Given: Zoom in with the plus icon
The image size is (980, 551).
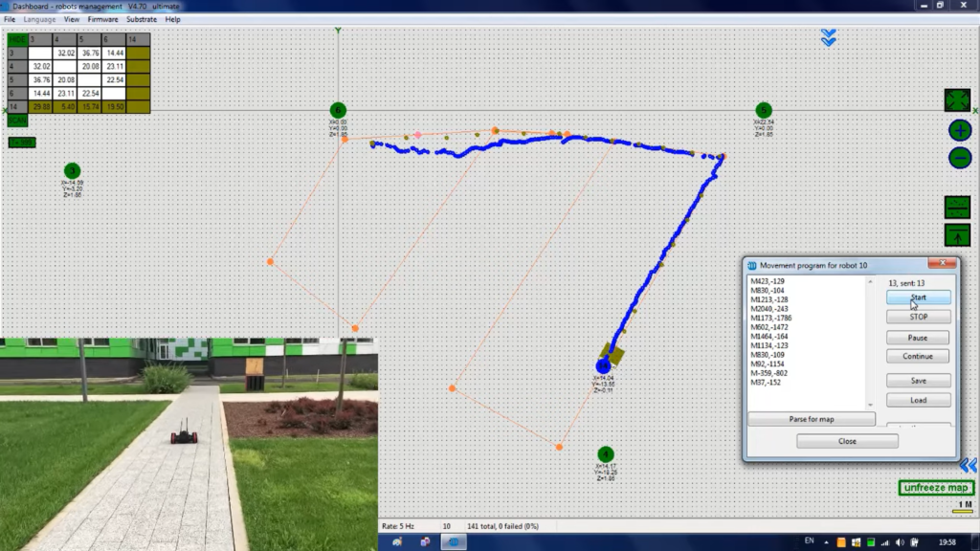Looking at the screenshot, I should pos(959,131).
